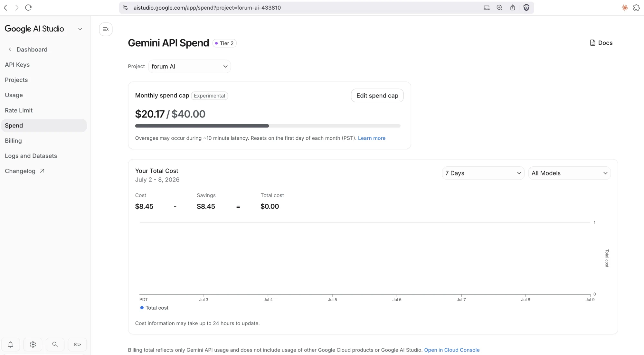Click the Your Total Cost heading
This screenshot has width=644, height=355.
156,171
